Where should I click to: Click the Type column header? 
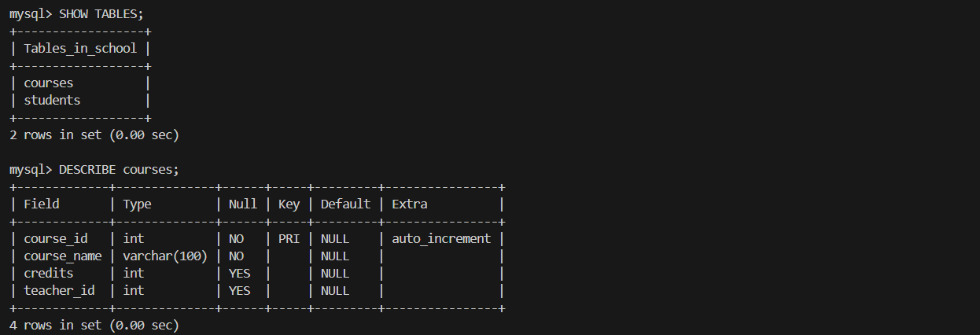click(x=137, y=204)
